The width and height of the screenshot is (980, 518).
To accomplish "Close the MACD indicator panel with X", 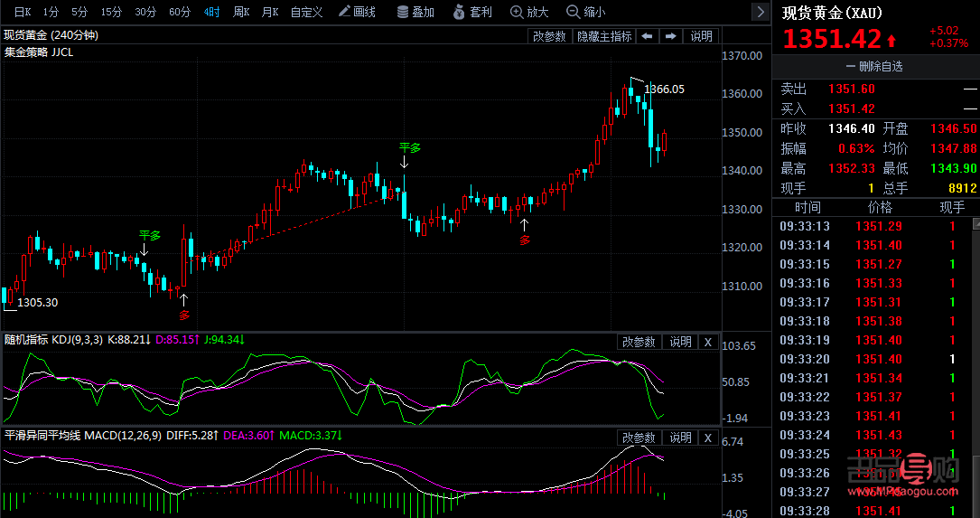I will [x=708, y=438].
